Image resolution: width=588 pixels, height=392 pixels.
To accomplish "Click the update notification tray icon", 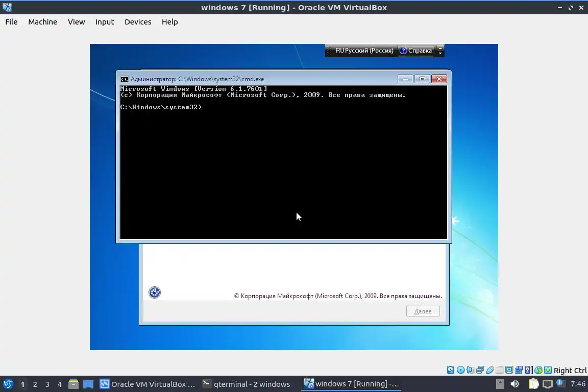I will [560, 383].
